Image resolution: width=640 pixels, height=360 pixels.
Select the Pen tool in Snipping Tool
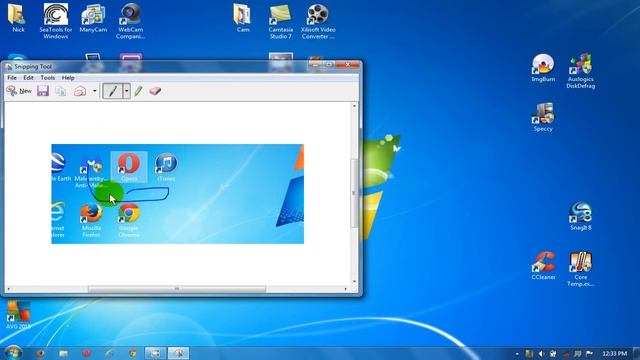pos(112,91)
